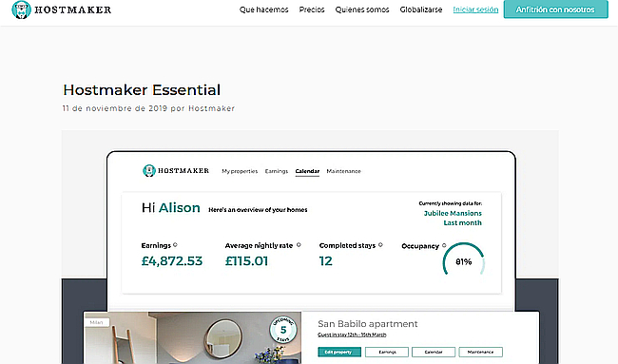Click the Calendar button for San Babilo
618x364 pixels.
point(434,352)
